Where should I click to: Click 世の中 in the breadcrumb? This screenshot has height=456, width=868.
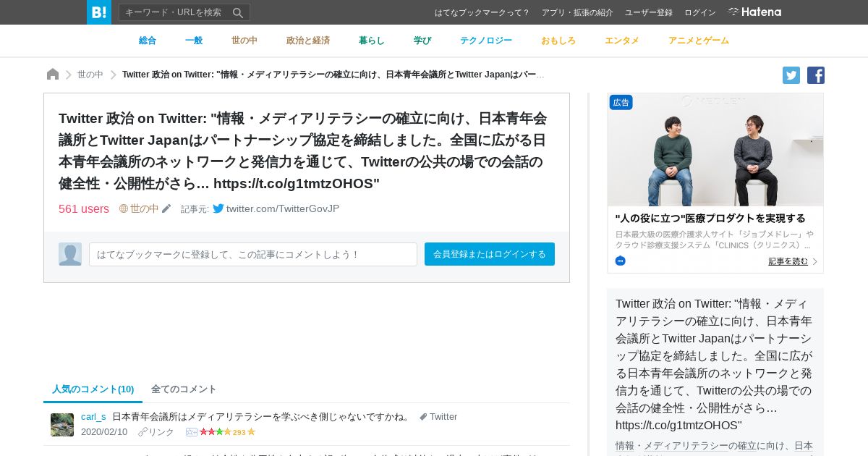pyautogui.click(x=90, y=75)
